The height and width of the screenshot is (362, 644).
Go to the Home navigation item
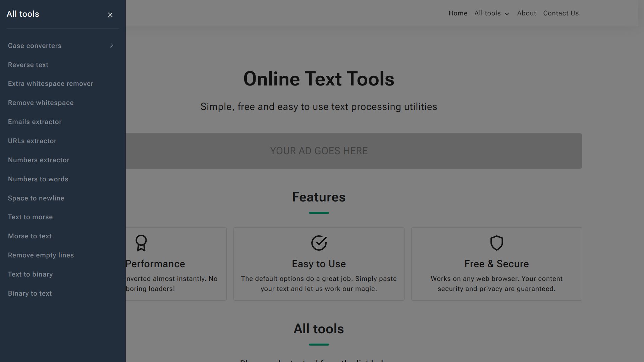[458, 13]
